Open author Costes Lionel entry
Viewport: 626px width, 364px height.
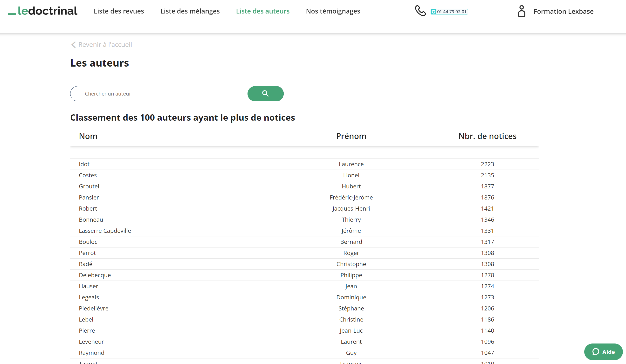(88, 175)
